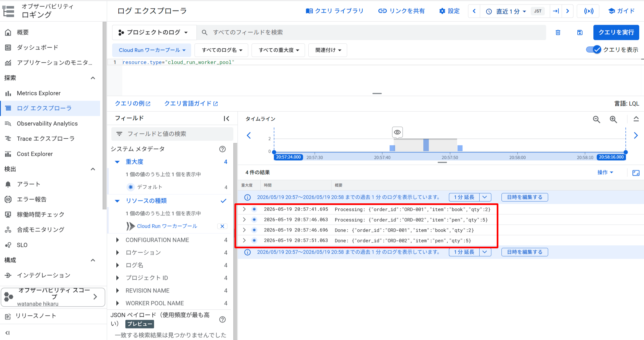Jump to now arrow icon
The width and height of the screenshot is (644, 340).
(556, 11)
